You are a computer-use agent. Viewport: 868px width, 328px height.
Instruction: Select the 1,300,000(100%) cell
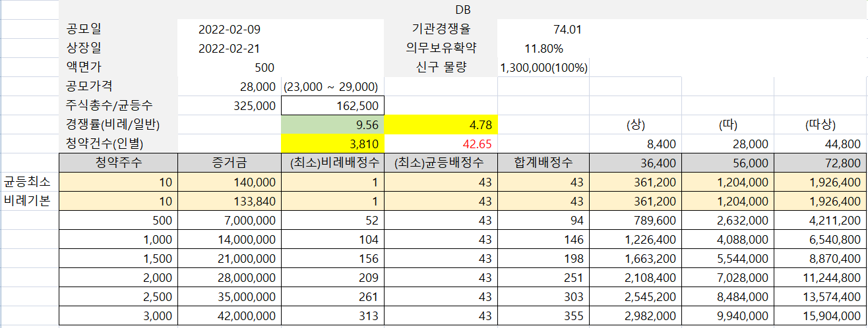543,67
